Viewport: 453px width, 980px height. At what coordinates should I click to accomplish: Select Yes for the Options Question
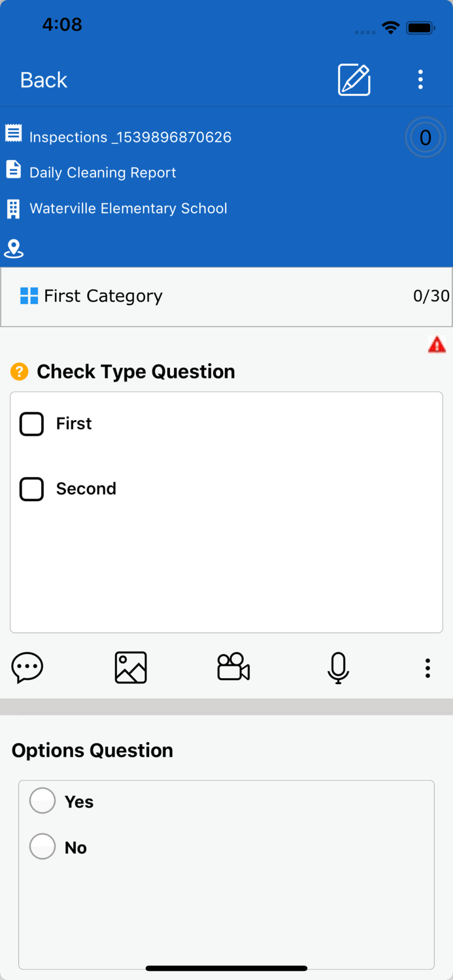click(42, 800)
